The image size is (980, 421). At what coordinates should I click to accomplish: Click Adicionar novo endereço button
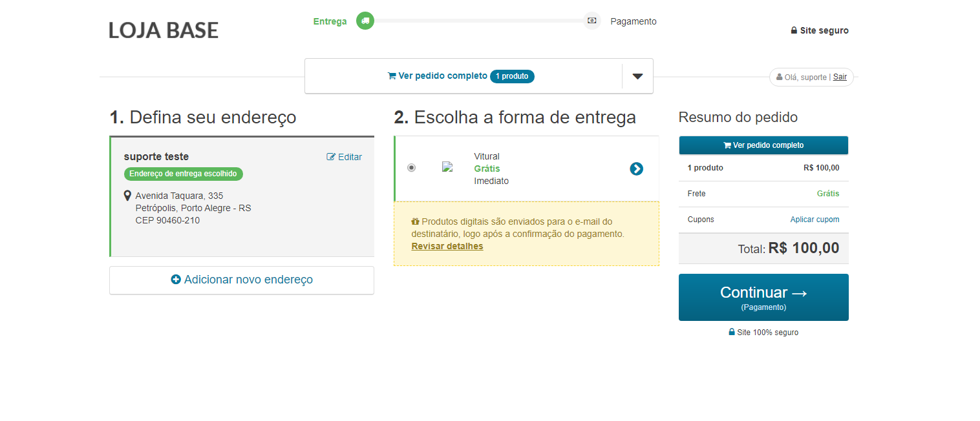tap(242, 280)
